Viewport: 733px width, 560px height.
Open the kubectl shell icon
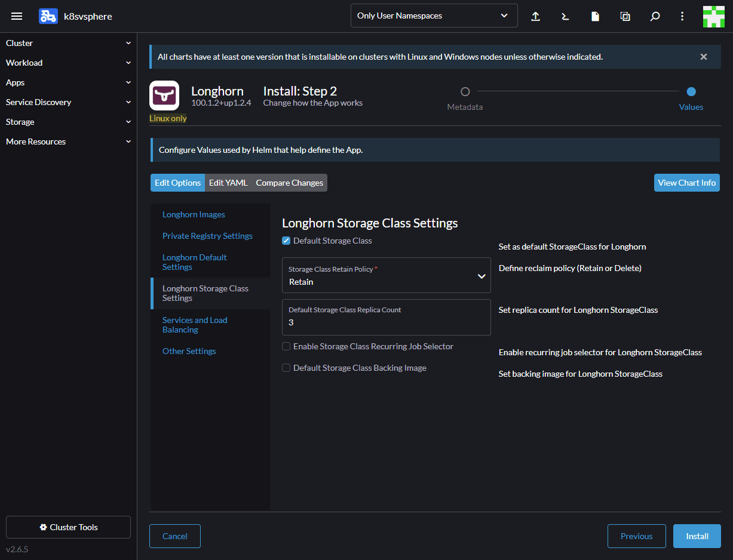(x=565, y=16)
